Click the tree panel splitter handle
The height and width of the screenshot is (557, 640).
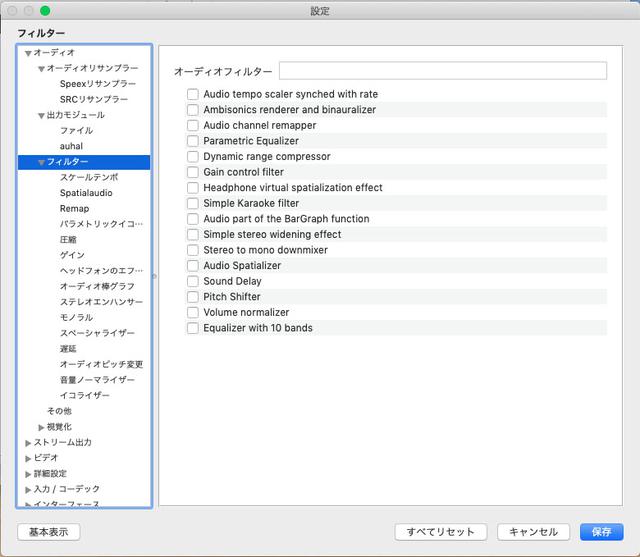point(154,276)
